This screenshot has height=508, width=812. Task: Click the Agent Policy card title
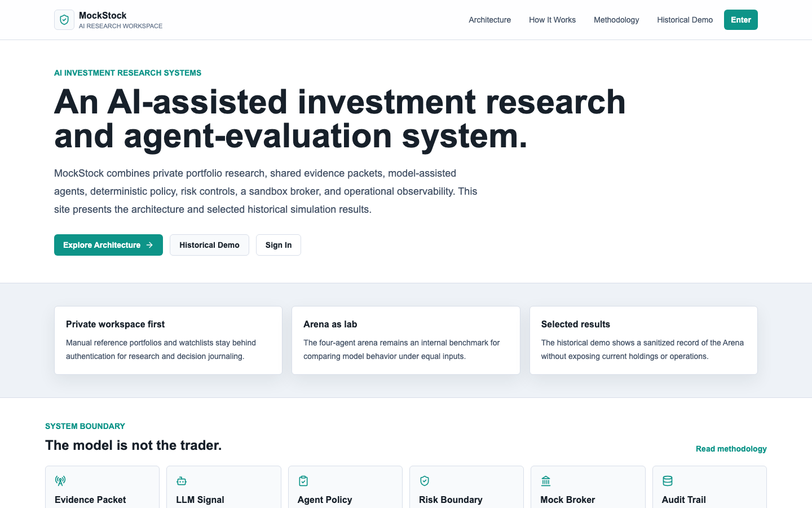point(325,500)
